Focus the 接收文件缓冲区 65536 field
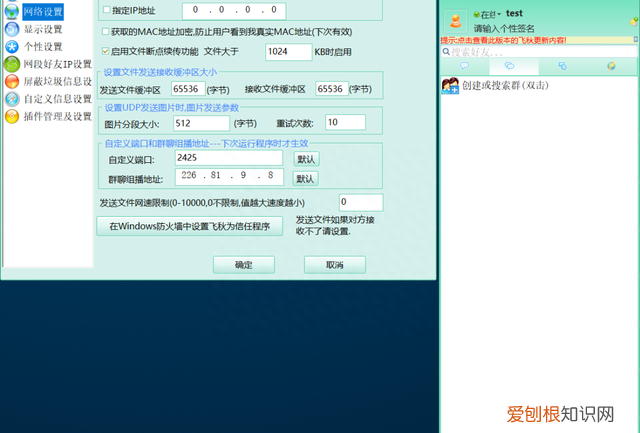This screenshot has width=640, height=433. 332,89
